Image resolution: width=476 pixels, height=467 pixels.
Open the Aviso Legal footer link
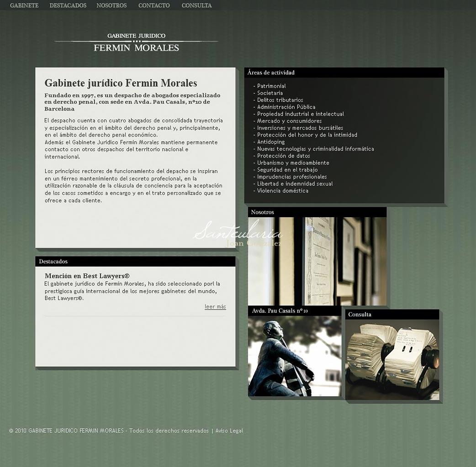[x=229, y=431]
